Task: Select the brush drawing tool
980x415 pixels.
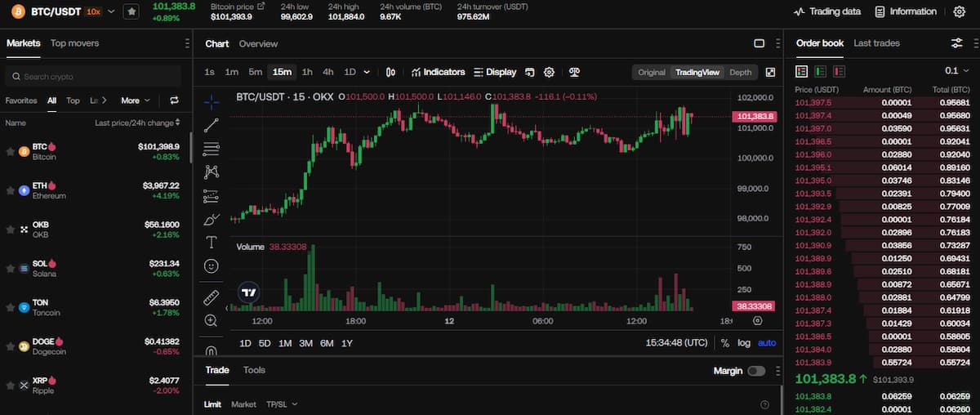Action: click(x=212, y=219)
